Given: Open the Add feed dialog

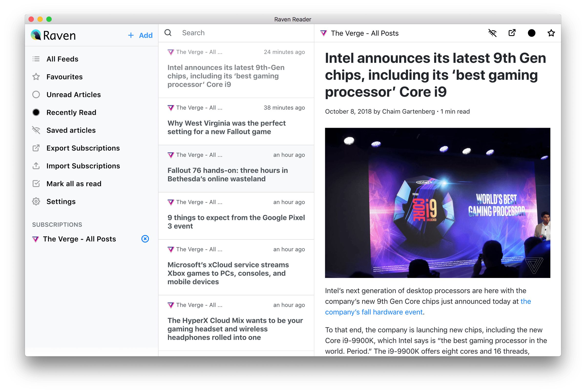Looking at the screenshot, I should pos(140,35).
